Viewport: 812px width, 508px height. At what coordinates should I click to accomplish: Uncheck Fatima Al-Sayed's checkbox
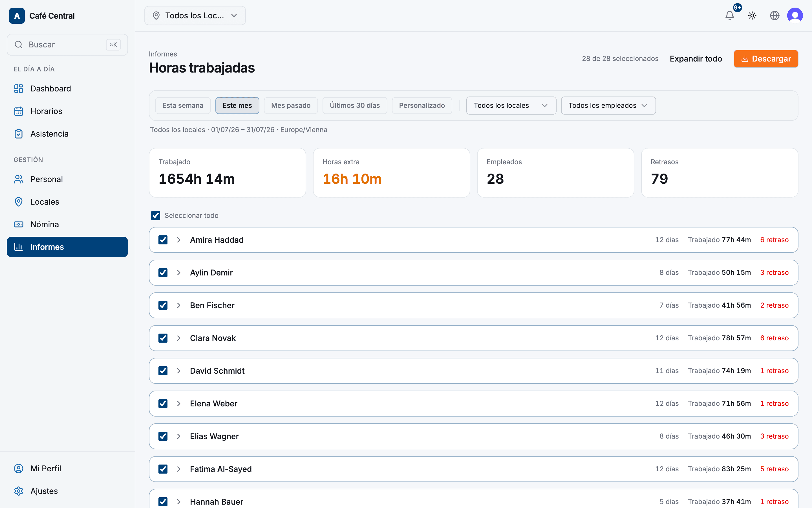pos(163,469)
